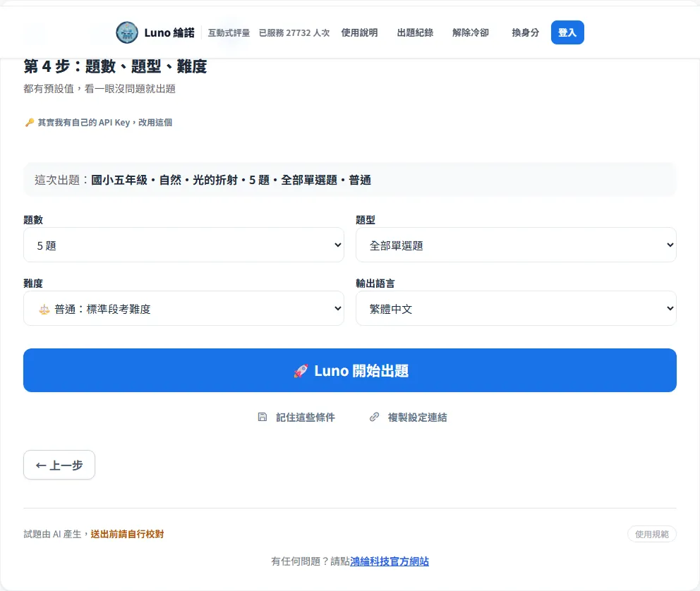Open the 題型 dropdown showing 全部單選題
This screenshot has width=700, height=591.
516,245
